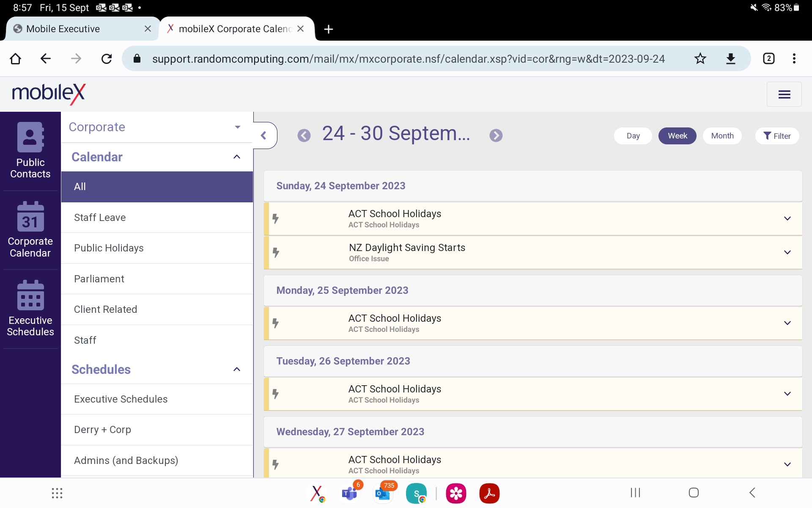
Task: Switch to Day view
Action: [x=633, y=136]
